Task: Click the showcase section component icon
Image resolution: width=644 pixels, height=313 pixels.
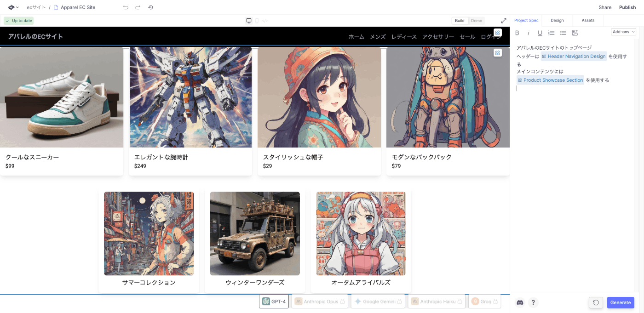Action: [x=498, y=53]
